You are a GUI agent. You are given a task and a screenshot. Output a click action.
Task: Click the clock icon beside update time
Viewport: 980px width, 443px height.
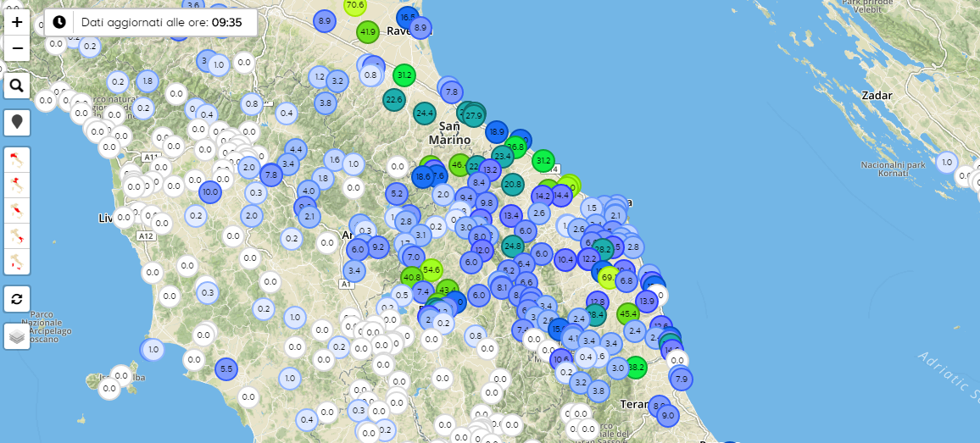pyautogui.click(x=58, y=22)
